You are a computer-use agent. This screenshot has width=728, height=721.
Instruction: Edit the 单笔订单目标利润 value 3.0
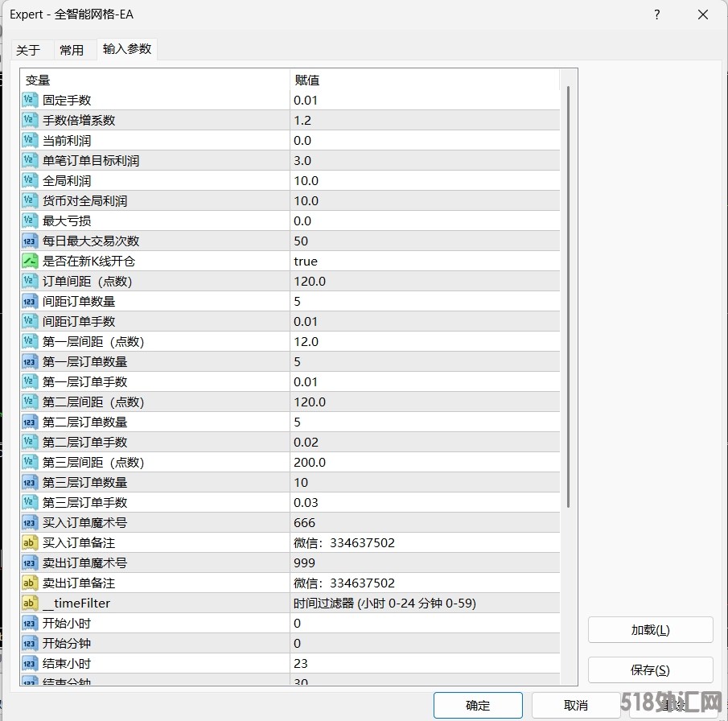click(x=425, y=160)
